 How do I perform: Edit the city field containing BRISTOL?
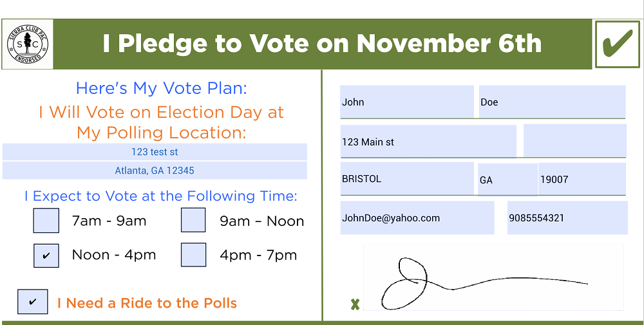coord(407,179)
